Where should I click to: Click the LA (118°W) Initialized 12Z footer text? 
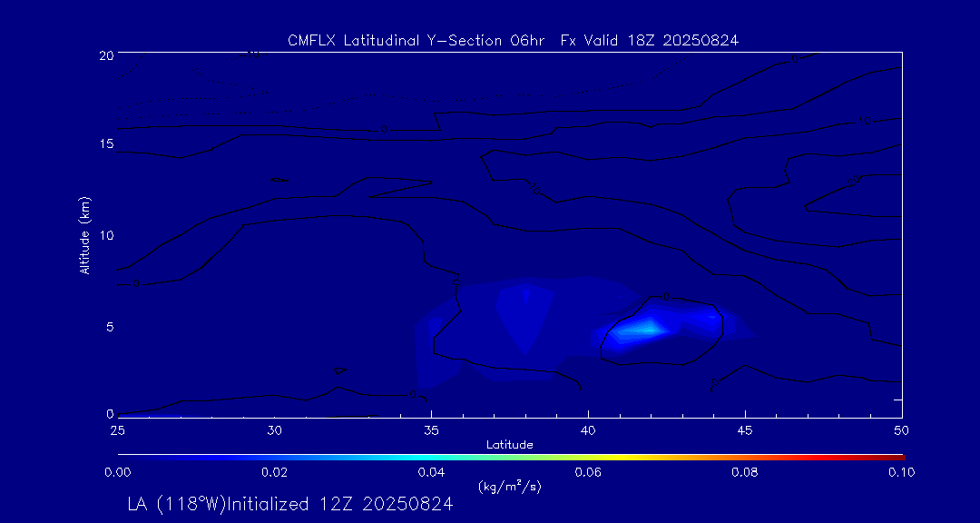pyautogui.click(x=289, y=505)
